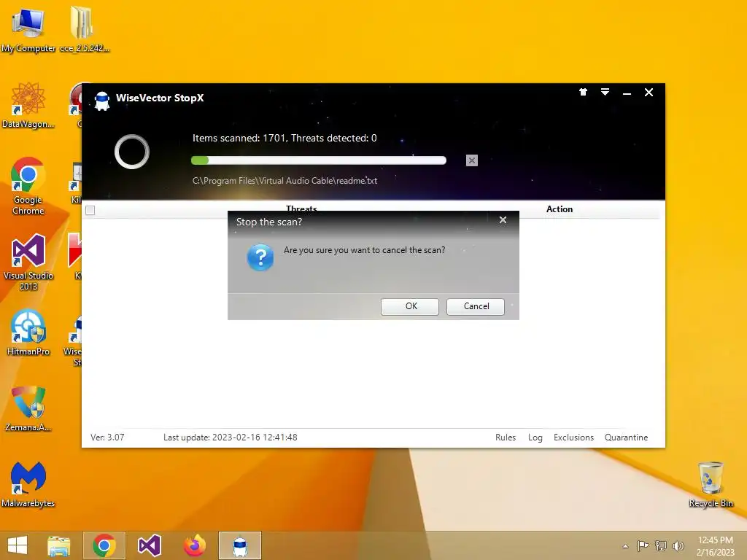Click the scanned file path text
The image size is (747, 560).
(x=285, y=181)
